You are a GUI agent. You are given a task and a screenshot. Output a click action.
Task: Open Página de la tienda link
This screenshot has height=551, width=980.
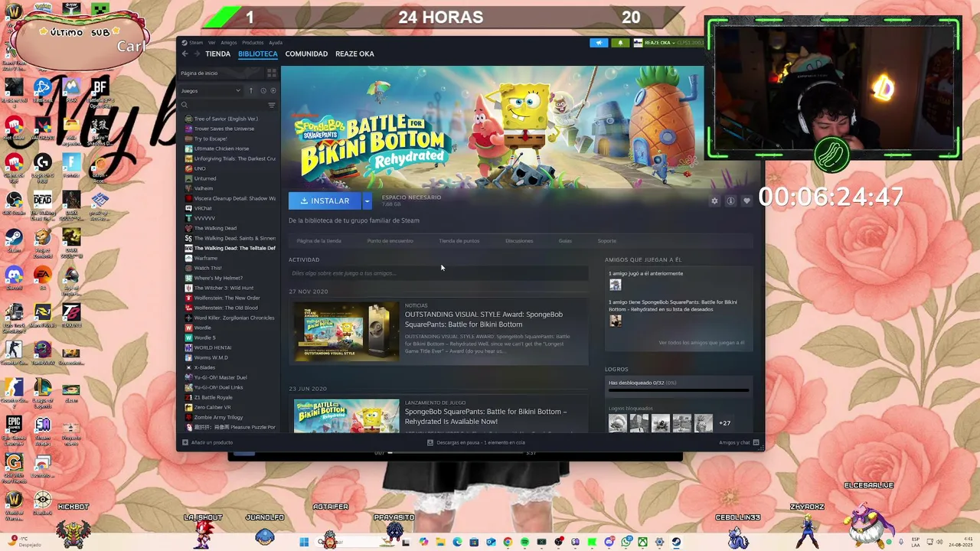click(318, 241)
